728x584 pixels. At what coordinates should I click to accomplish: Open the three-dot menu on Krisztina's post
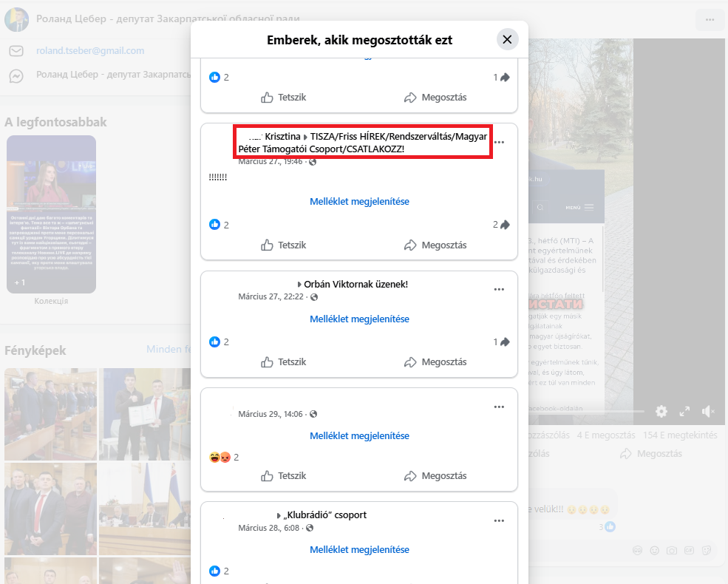pos(500,142)
